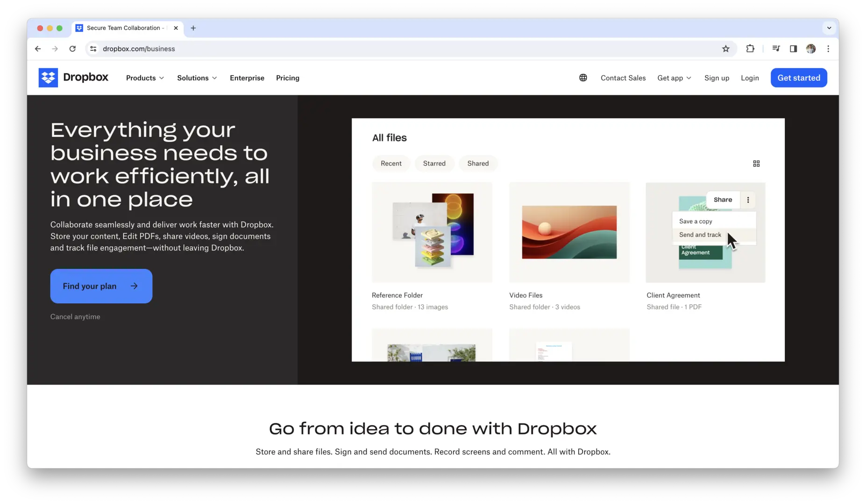This screenshot has height=504, width=866.
Task: Open media controls icon in toolbar
Action: 776,49
